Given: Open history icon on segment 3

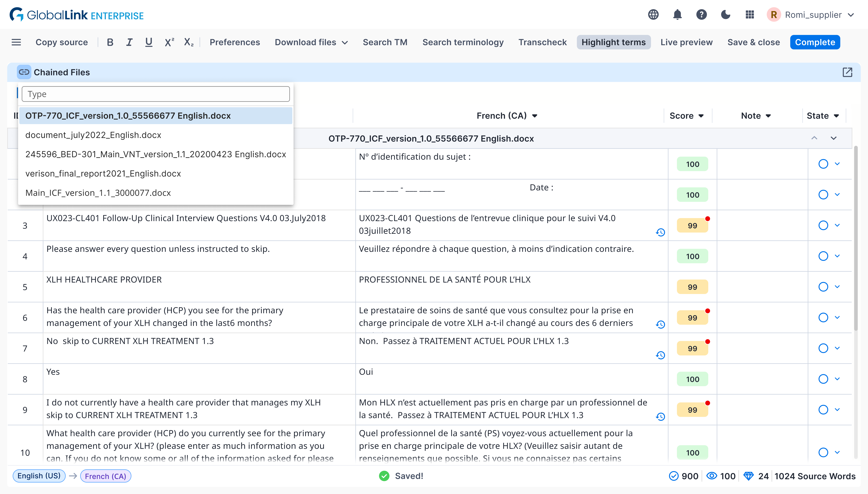Looking at the screenshot, I should 660,232.
